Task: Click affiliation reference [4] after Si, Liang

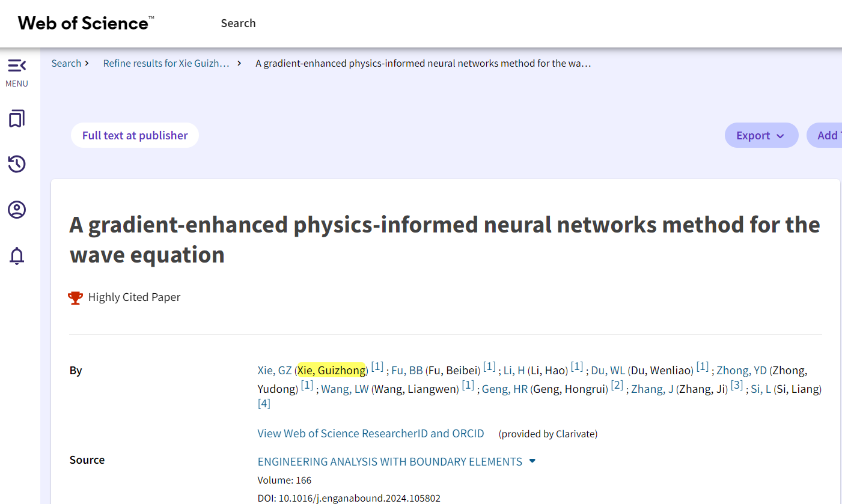Action: (x=264, y=404)
